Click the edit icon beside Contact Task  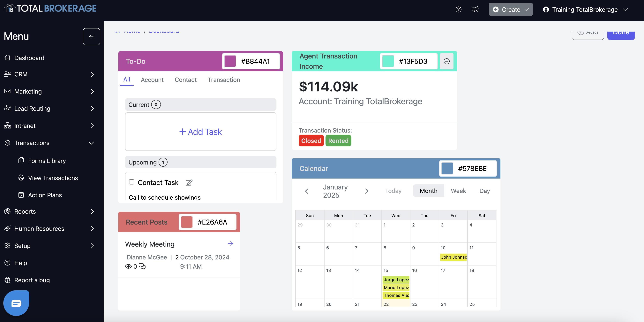point(189,183)
